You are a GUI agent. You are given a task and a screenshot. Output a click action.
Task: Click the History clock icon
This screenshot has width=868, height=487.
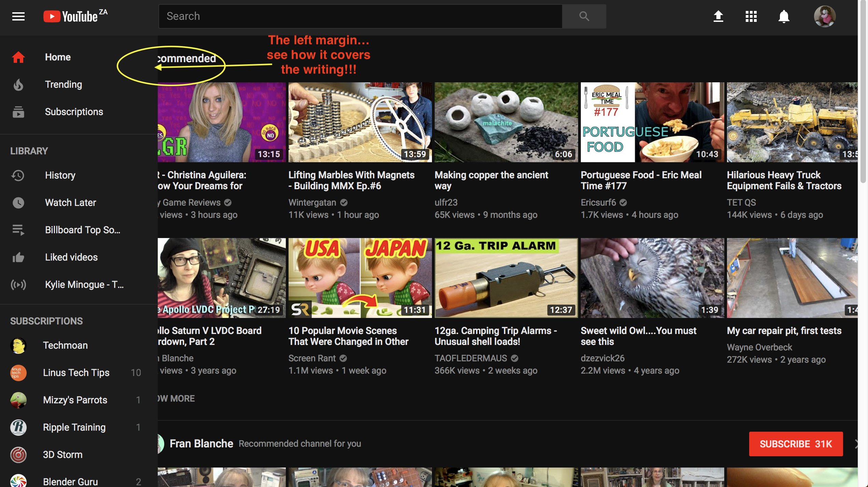18,175
